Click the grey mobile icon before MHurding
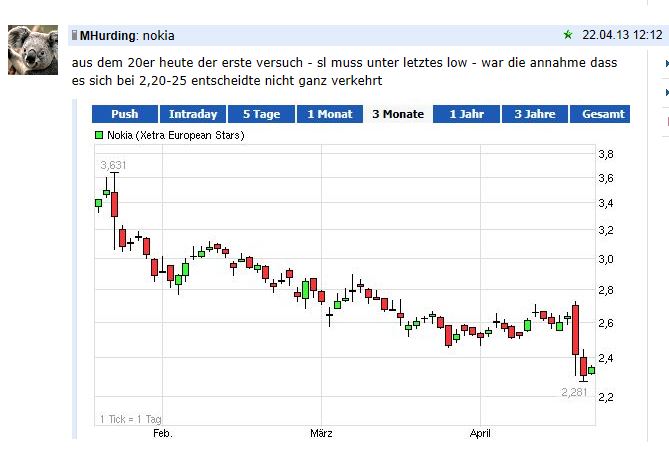 pyautogui.click(x=75, y=35)
